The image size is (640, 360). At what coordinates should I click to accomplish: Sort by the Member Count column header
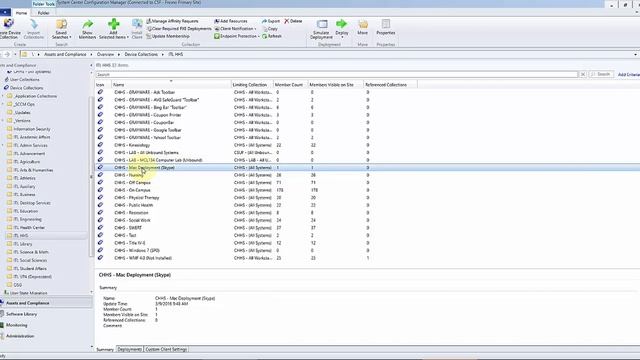click(289, 84)
